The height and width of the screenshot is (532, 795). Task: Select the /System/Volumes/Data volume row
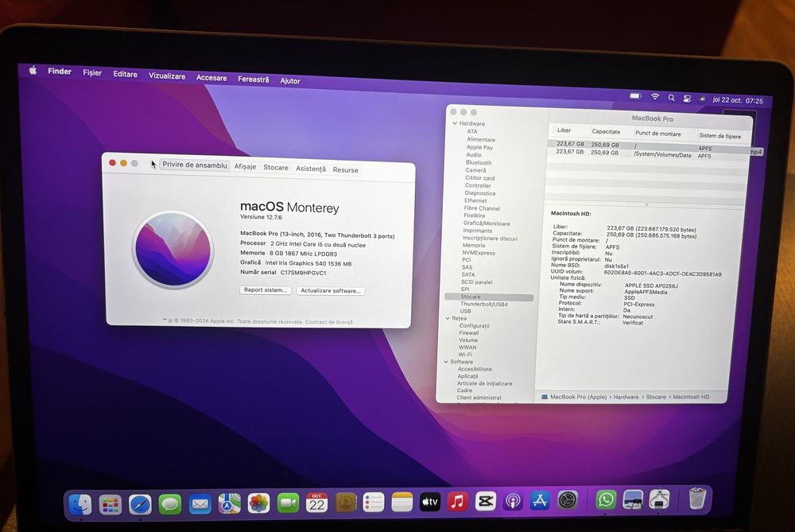click(647, 153)
